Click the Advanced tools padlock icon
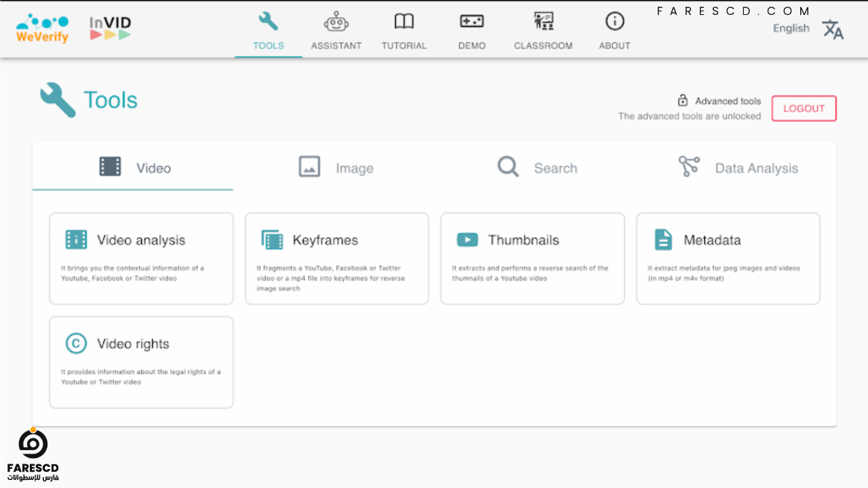This screenshot has height=488, width=868. click(683, 100)
